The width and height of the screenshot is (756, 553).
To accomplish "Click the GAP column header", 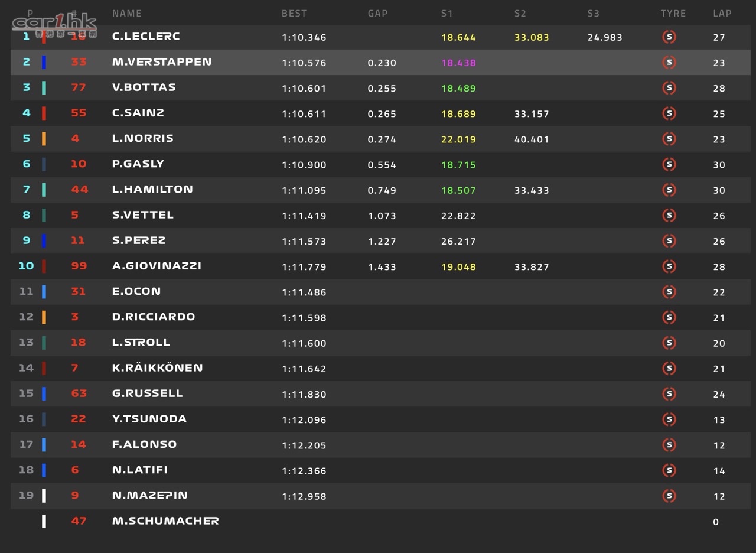I will [377, 13].
